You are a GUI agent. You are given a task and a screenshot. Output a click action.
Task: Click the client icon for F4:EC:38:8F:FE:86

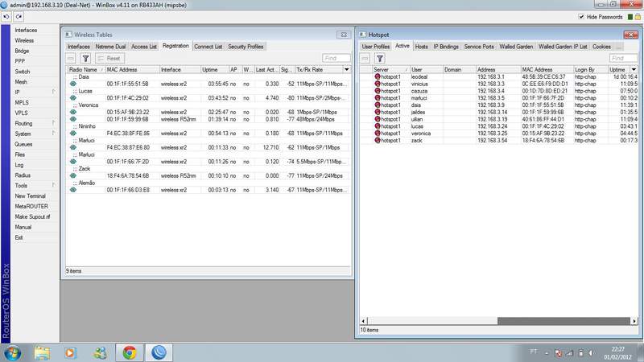[x=73, y=134]
